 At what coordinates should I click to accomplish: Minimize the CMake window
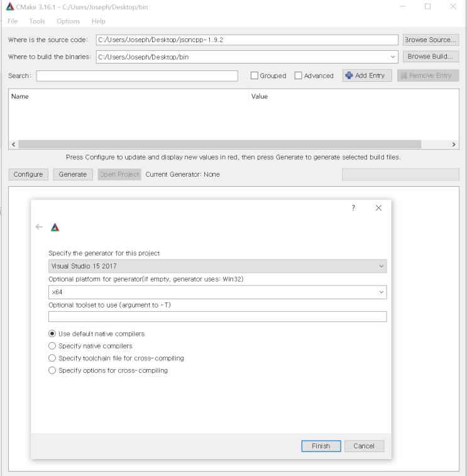(x=403, y=6)
